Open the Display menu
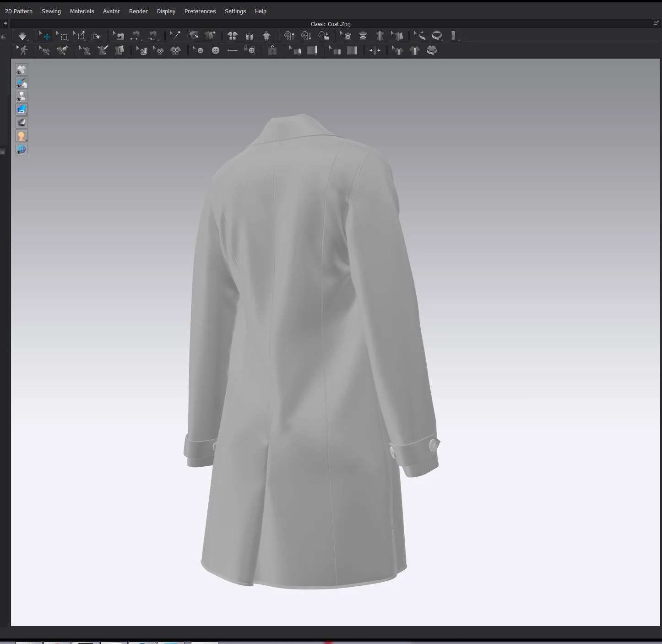Screen dimensions: 662x644 pyautogui.click(x=166, y=11)
